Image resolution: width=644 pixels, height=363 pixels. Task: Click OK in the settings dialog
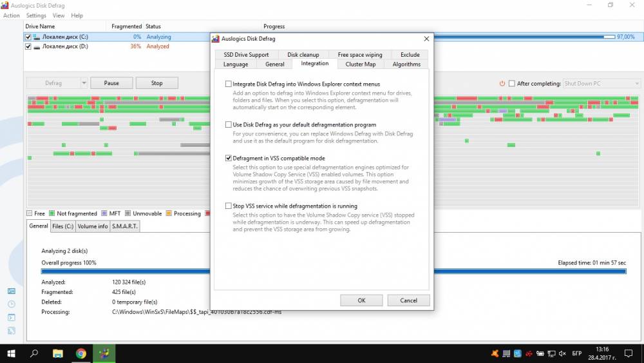tap(361, 300)
